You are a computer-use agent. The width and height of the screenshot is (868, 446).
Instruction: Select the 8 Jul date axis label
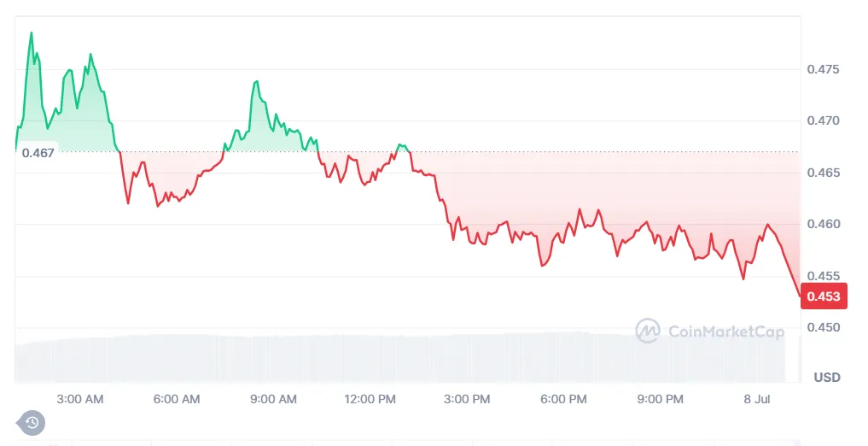pyautogui.click(x=757, y=399)
